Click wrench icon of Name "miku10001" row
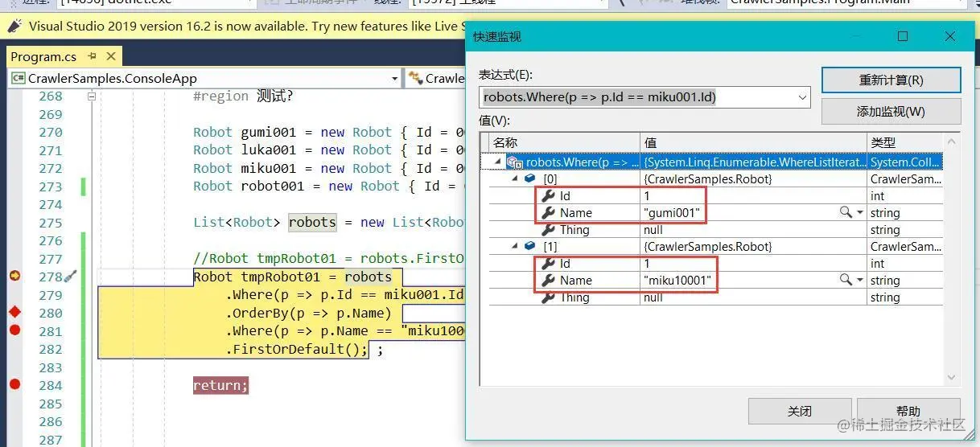 click(550, 280)
